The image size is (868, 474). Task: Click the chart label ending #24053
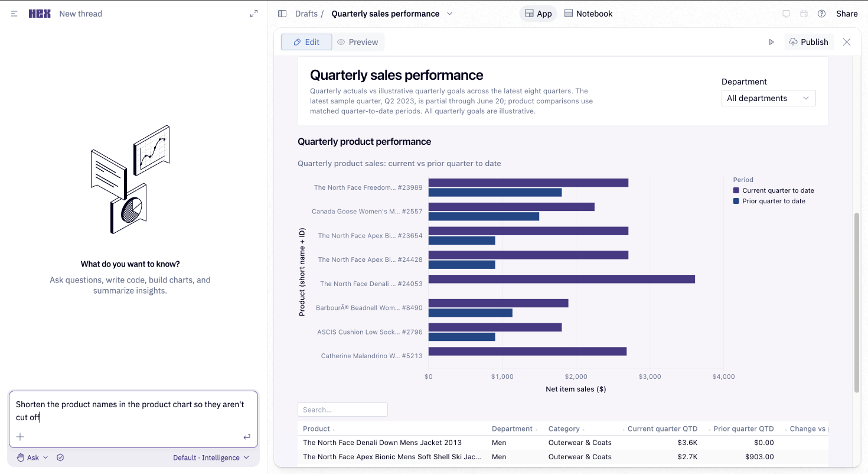pos(371,284)
